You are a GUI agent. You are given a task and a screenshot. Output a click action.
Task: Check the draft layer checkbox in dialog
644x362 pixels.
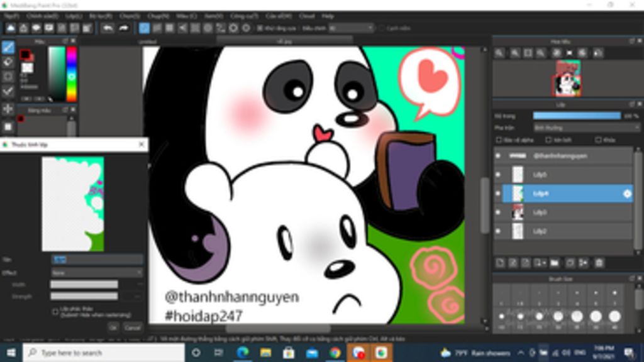pos(55,312)
